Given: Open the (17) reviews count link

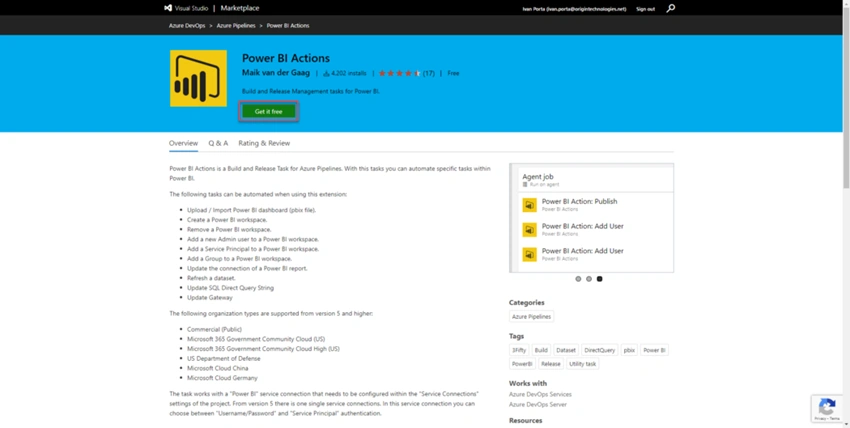Looking at the screenshot, I should click(429, 73).
